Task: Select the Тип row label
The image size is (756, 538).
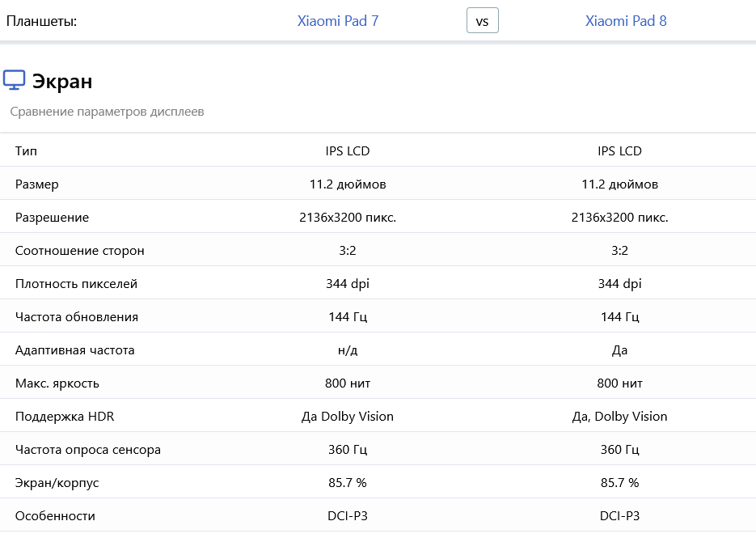Action: point(26,151)
